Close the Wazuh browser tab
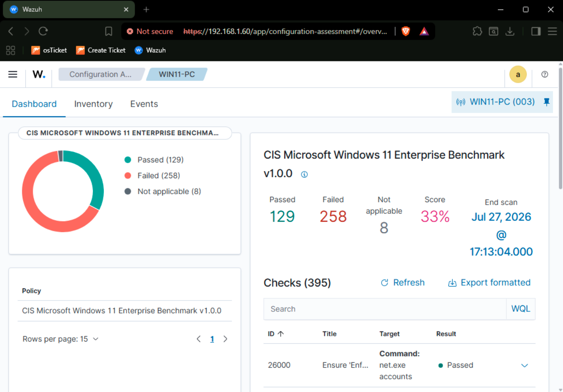This screenshot has width=563, height=392. pos(126,9)
